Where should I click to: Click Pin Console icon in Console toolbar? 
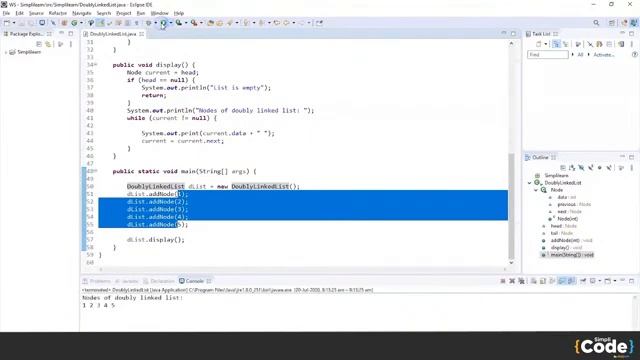(x=583, y=281)
